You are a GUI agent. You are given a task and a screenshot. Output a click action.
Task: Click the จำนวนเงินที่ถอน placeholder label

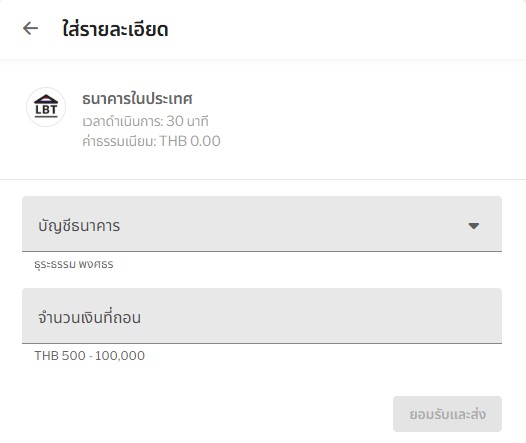(x=89, y=318)
